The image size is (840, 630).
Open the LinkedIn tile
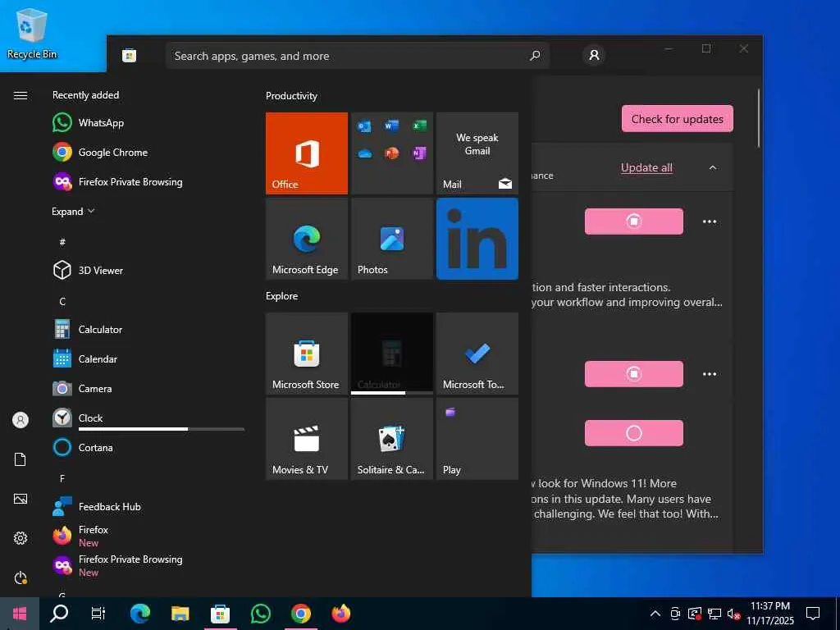pyautogui.click(x=477, y=239)
